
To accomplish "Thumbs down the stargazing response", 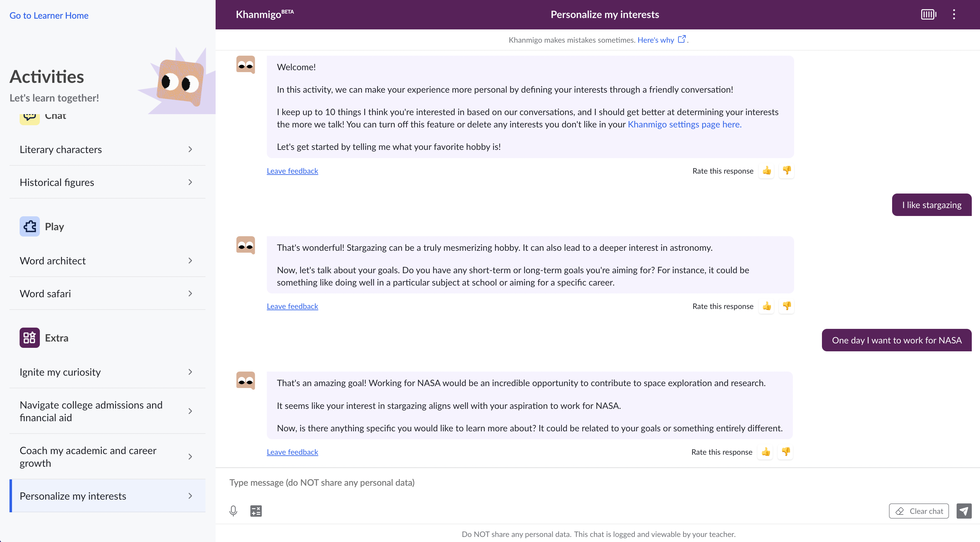I will [x=786, y=306].
